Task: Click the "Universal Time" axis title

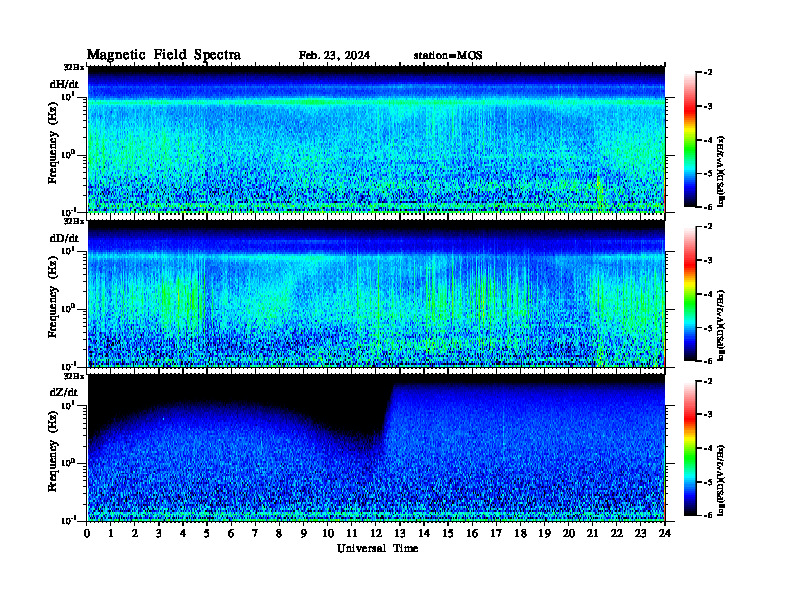Action: [x=377, y=548]
